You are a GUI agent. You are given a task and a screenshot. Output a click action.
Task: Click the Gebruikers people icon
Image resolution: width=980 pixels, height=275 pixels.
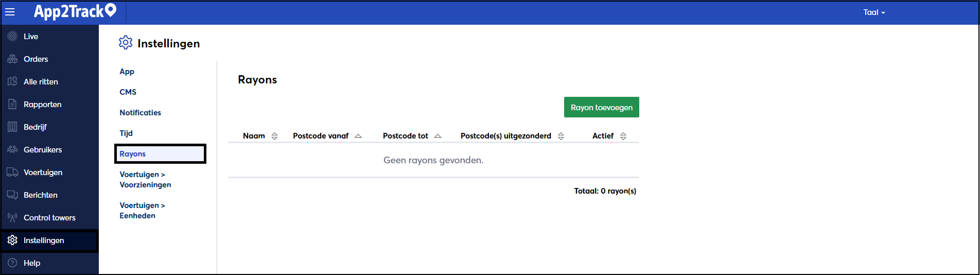tap(12, 149)
